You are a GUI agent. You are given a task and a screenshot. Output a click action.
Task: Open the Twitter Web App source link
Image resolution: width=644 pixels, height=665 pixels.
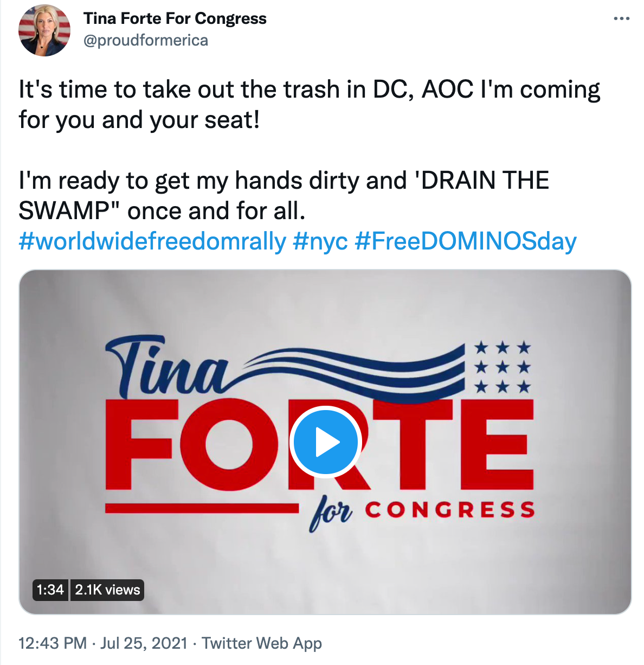pyautogui.click(x=262, y=643)
